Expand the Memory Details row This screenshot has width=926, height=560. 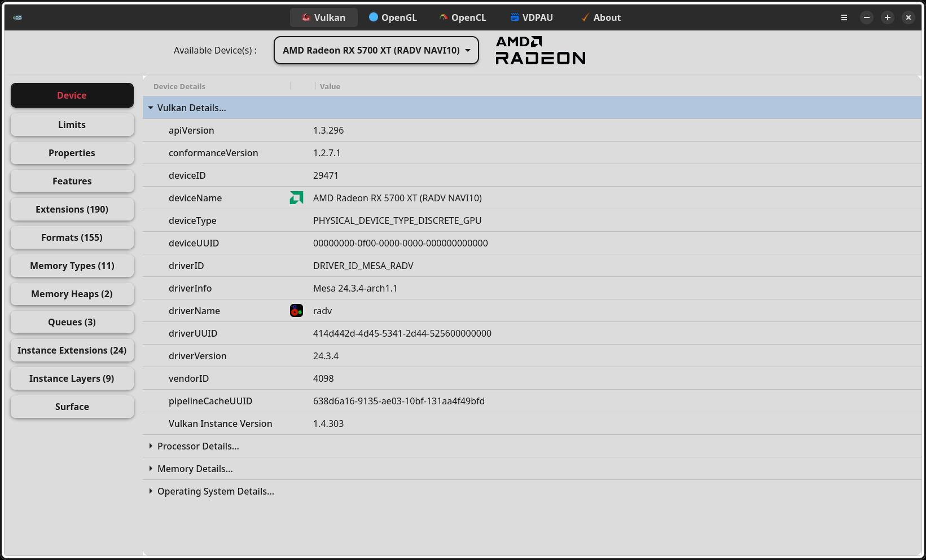[151, 468]
